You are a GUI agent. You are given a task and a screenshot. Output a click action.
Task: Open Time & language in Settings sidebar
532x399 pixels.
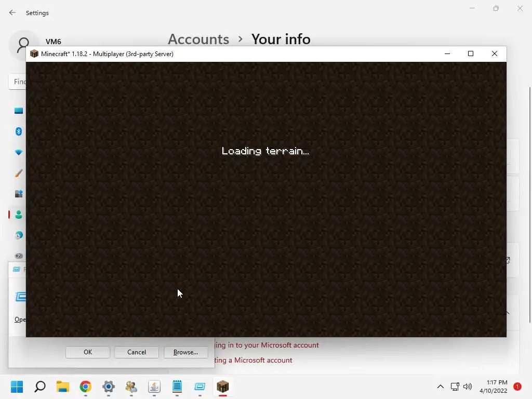click(x=19, y=235)
